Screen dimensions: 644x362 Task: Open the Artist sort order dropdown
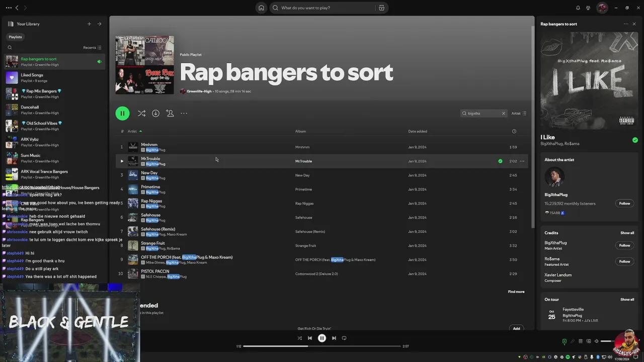coord(519,113)
